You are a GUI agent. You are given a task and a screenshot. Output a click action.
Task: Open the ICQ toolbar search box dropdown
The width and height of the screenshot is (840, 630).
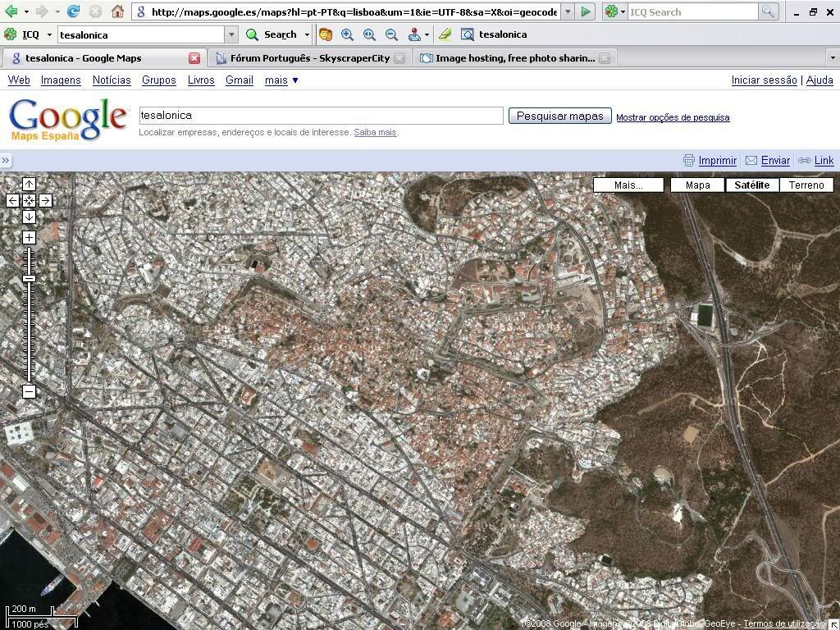(231, 34)
